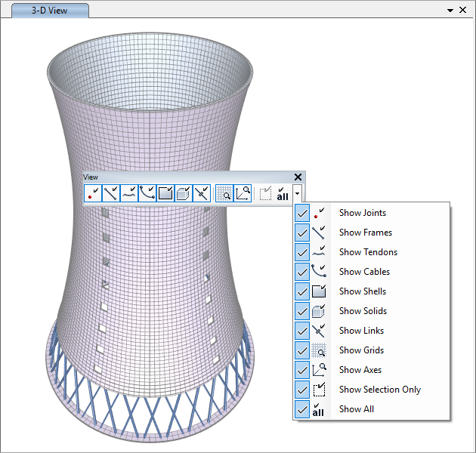Toggle Show Solids icon in View toolbar
The image size is (476, 453).
[x=184, y=193]
